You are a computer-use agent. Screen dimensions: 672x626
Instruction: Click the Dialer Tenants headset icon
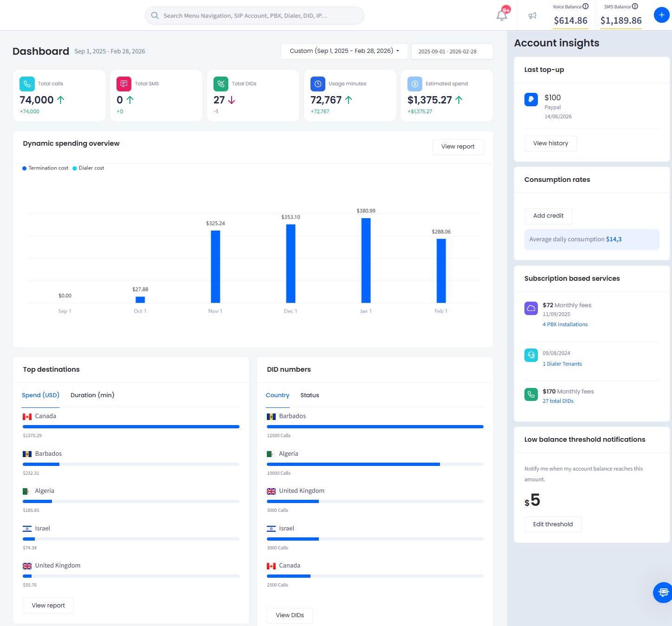pyautogui.click(x=531, y=355)
